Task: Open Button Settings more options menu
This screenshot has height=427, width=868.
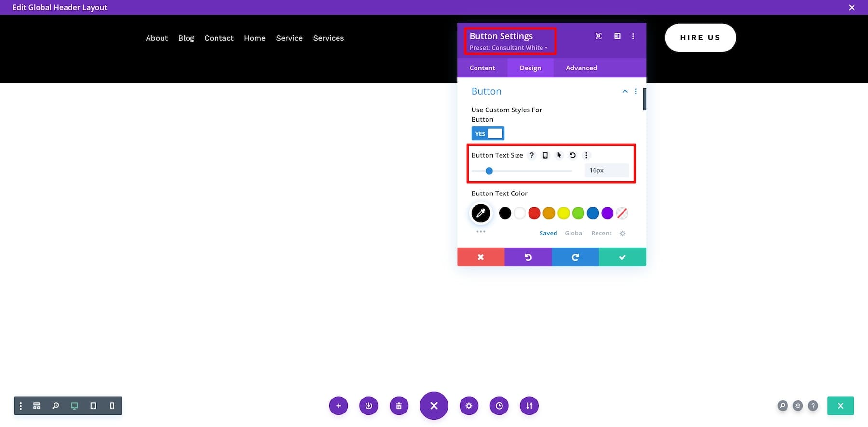Action: click(x=633, y=36)
